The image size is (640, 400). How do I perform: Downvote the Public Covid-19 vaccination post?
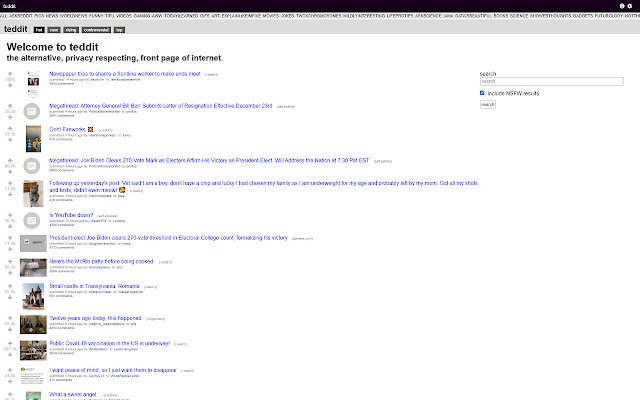point(10,355)
